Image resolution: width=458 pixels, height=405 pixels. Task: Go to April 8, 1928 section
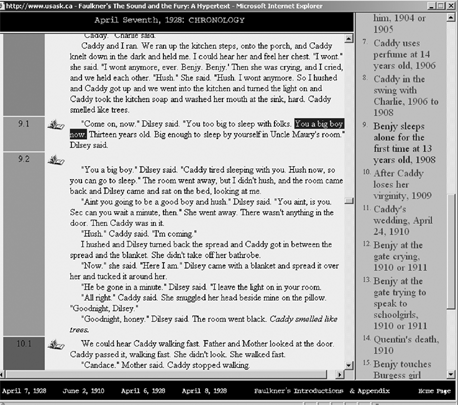click(204, 391)
